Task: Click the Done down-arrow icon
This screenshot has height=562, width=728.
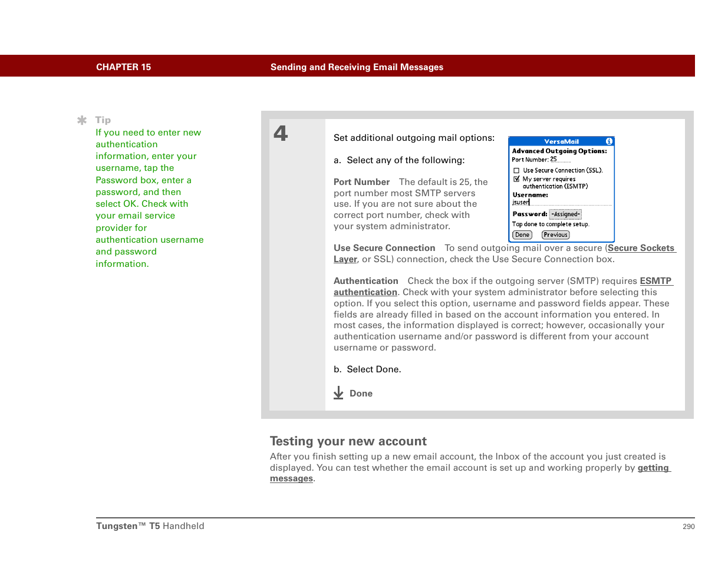Action: 338,393
